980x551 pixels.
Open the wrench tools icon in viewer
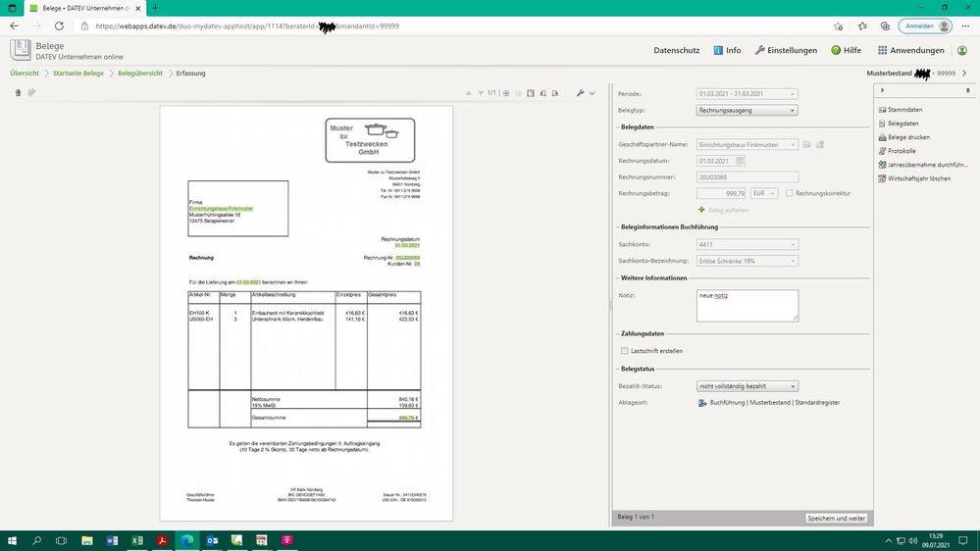click(x=580, y=93)
